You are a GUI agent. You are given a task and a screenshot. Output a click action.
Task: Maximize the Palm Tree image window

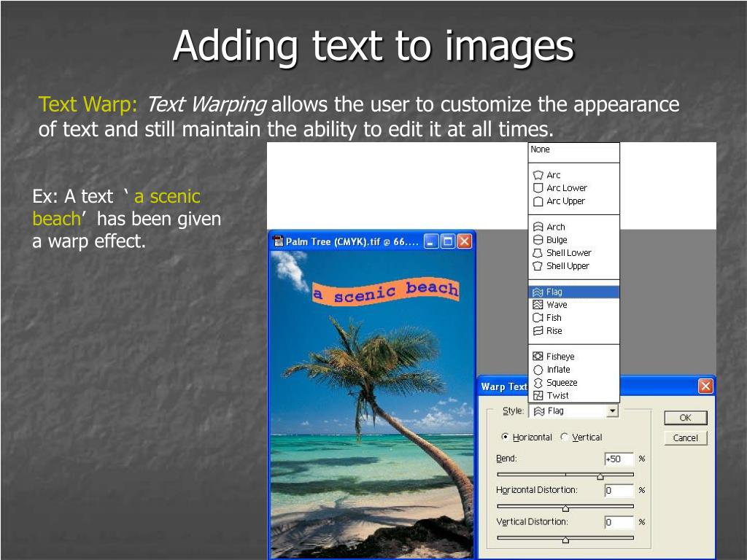448,241
